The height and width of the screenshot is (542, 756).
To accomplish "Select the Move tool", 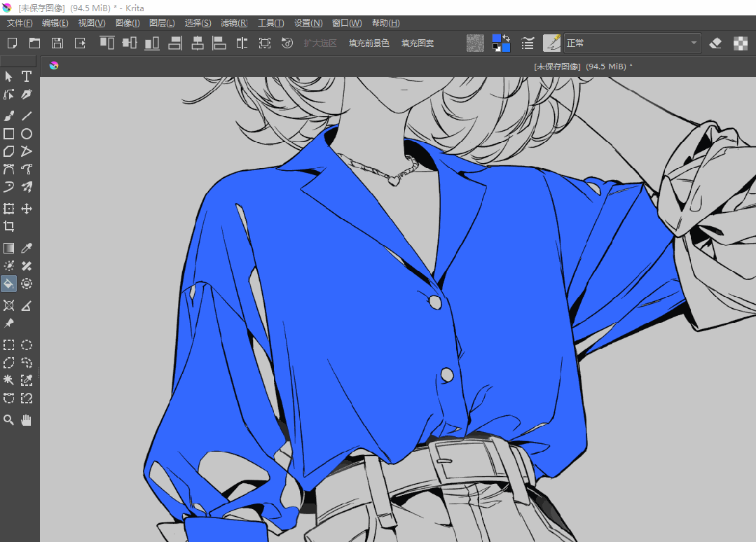I will [27, 209].
